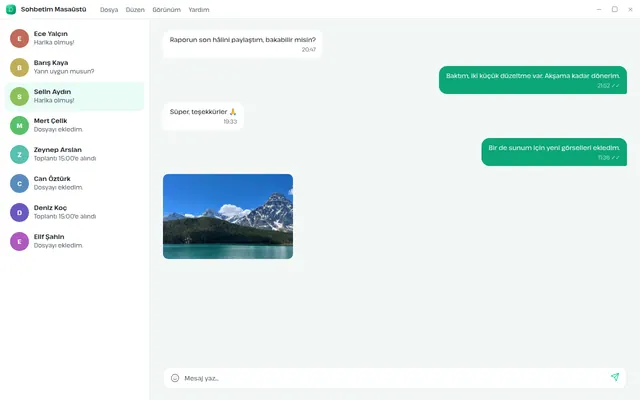Minimize the Sohbetim window
Screen dimensions: 640x400
pyautogui.click(x=599, y=9)
